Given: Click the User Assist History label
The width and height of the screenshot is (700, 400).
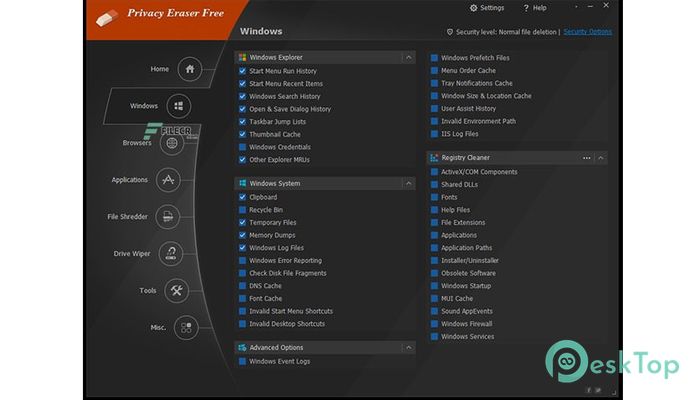Looking at the screenshot, I should [468, 108].
